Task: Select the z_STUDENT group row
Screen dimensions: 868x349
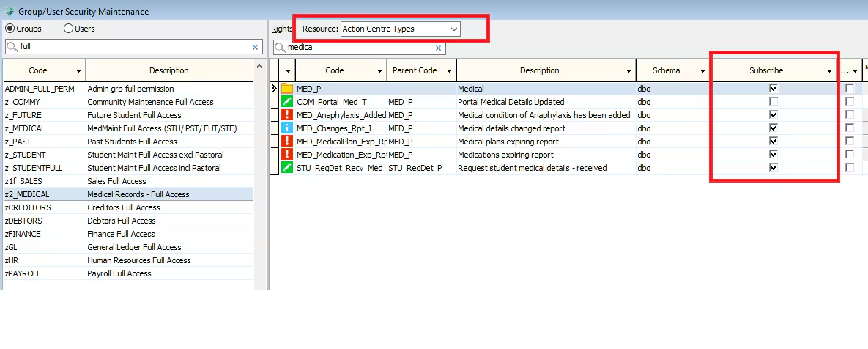Action: coord(128,155)
